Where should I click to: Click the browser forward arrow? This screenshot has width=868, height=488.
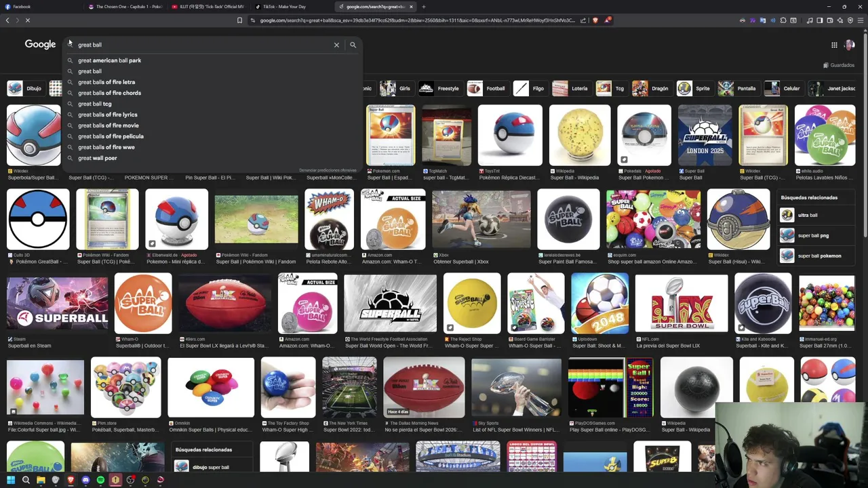tap(17, 20)
